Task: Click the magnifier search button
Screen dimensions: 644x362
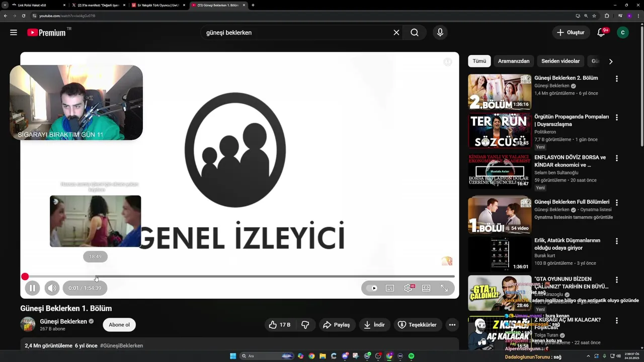Action: click(x=414, y=33)
